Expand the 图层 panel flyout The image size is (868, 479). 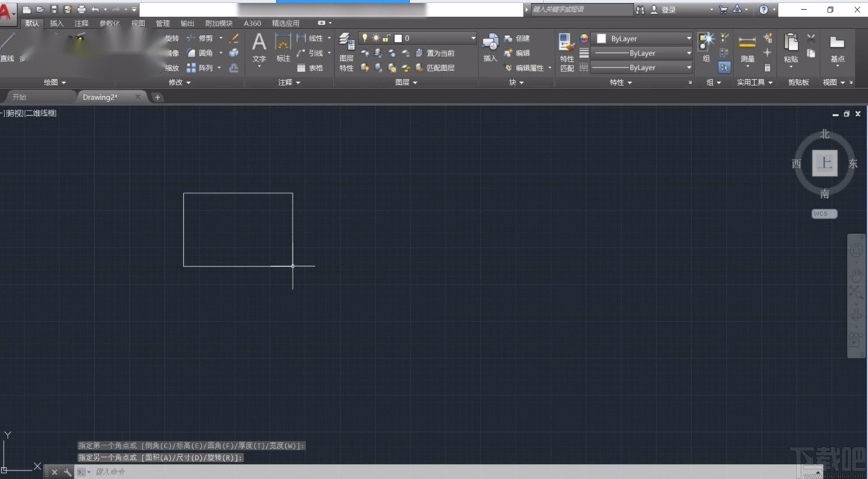[x=406, y=82]
